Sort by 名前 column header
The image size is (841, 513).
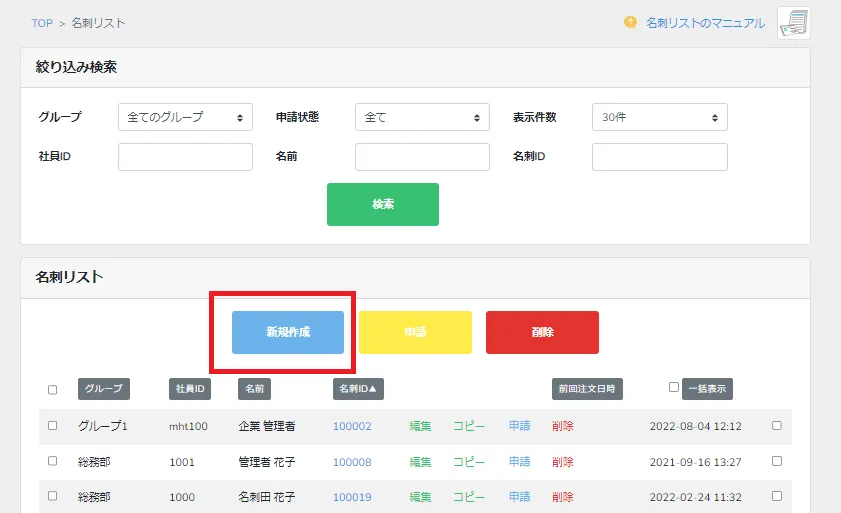[x=254, y=389]
